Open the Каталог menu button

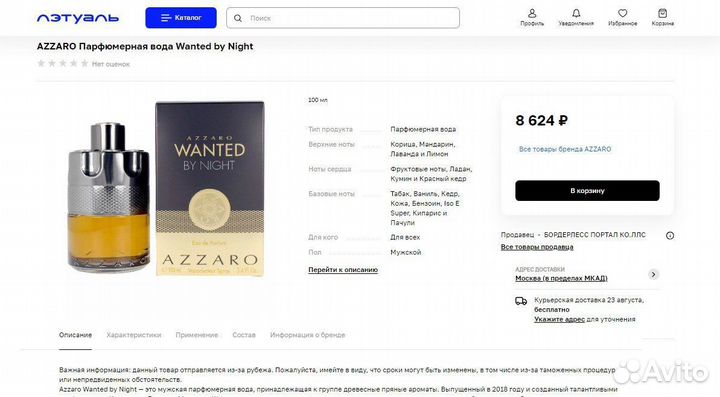181,18
